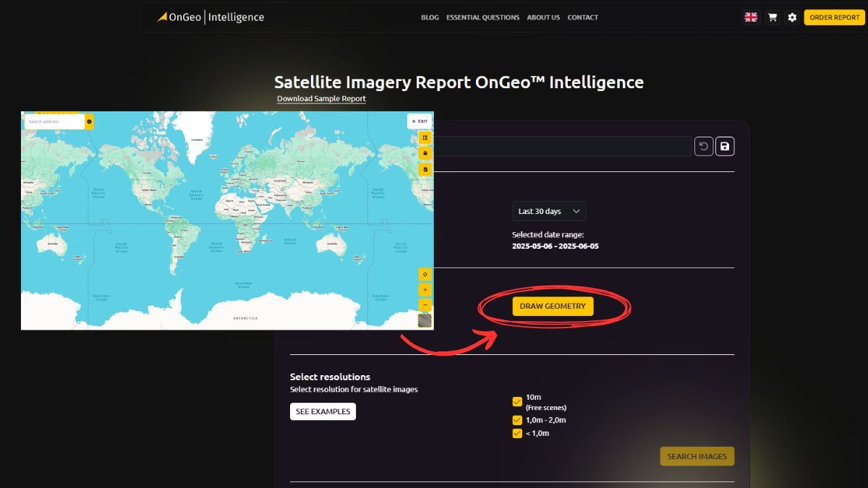Click the undo reset icon beside input
868x488 pixels.
704,147
